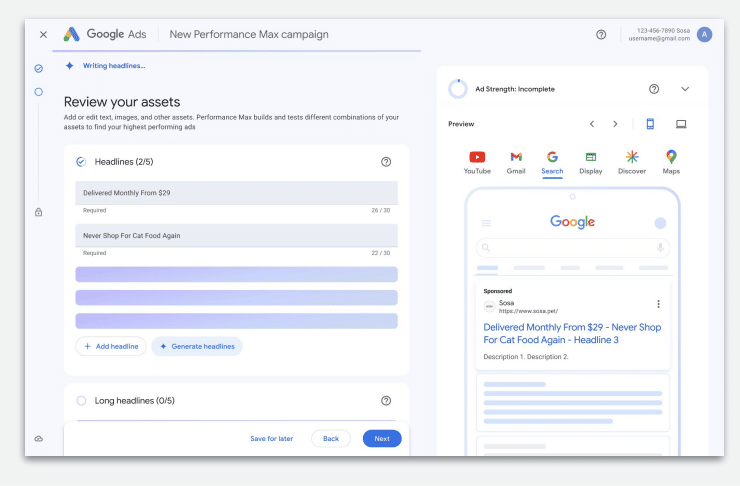The height and width of the screenshot is (486, 740).
Task: Open Ad Strength help tooltip
Action: coord(654,89)
